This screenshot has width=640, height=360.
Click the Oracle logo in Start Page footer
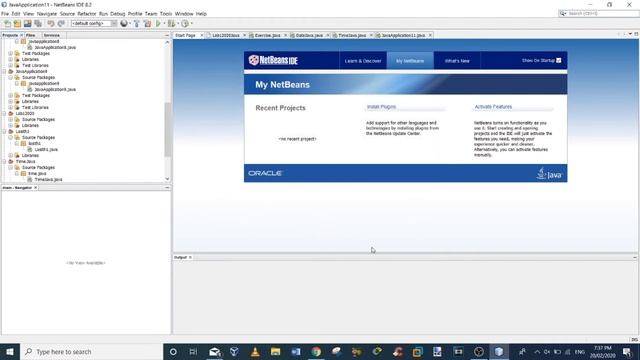[265, 173]
